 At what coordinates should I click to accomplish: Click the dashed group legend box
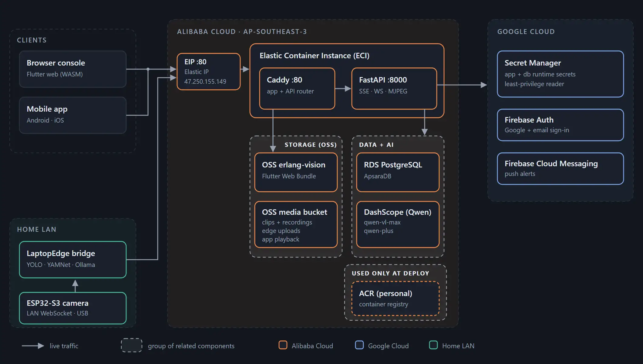point(132,345)
